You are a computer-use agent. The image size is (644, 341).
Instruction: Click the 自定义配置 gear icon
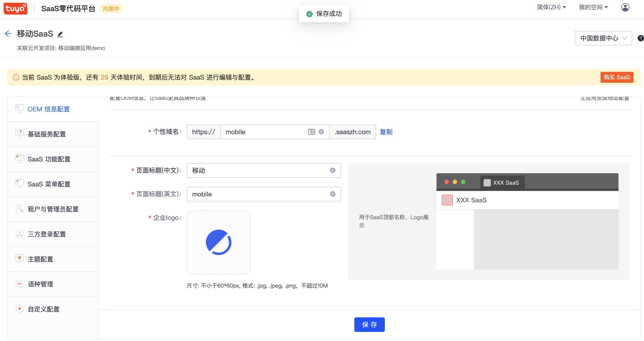click(x=20, y=309)
